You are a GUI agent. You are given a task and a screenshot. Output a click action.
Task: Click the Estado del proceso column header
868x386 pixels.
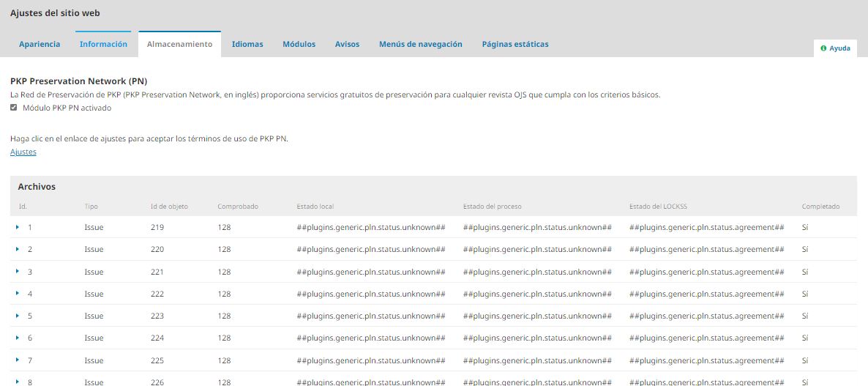pos(492,207)
